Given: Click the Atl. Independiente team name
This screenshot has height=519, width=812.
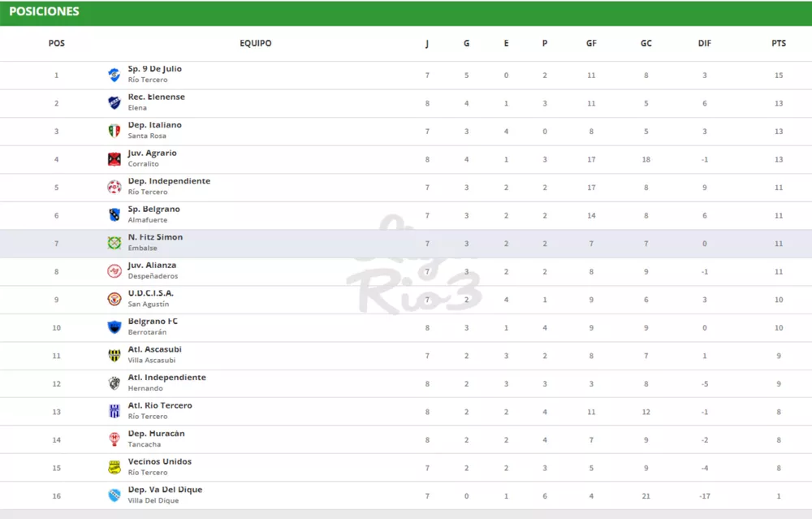Looking at the screenshot, I should pos(166,378).
